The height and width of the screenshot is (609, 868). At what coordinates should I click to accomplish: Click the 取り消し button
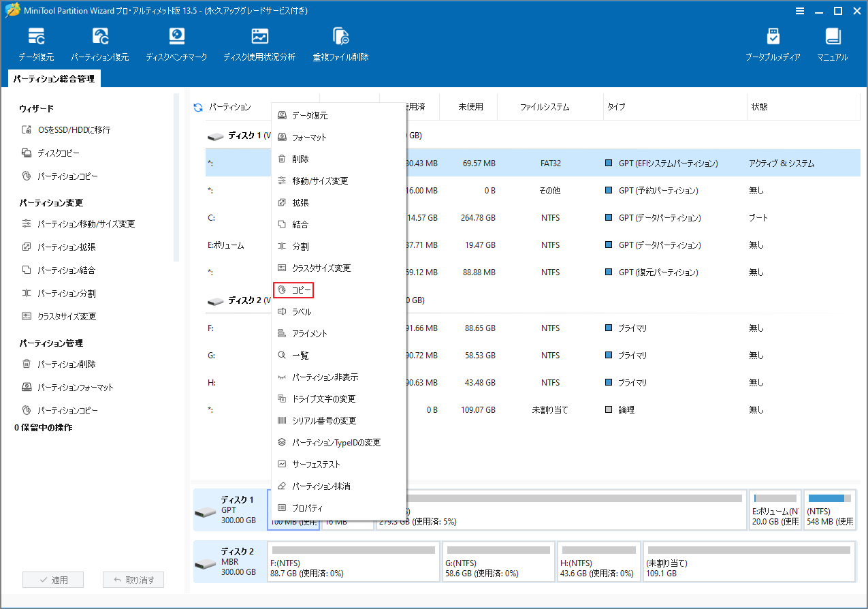click(x=133, y=579)
